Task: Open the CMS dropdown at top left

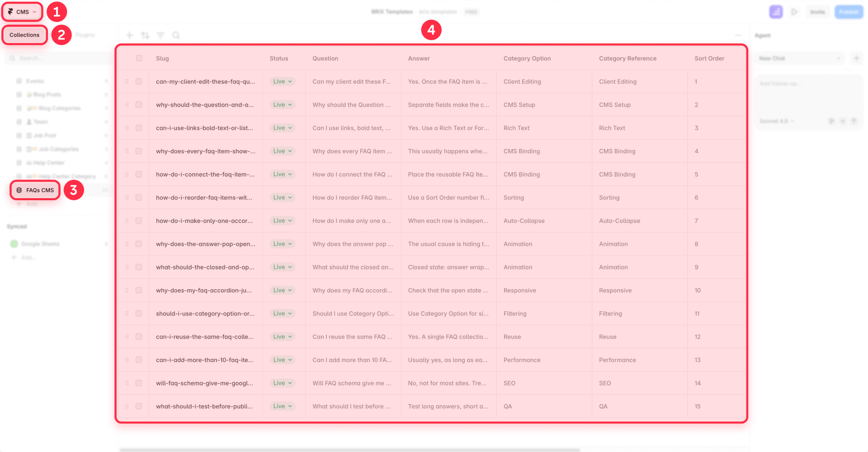Action: point(22,12)
